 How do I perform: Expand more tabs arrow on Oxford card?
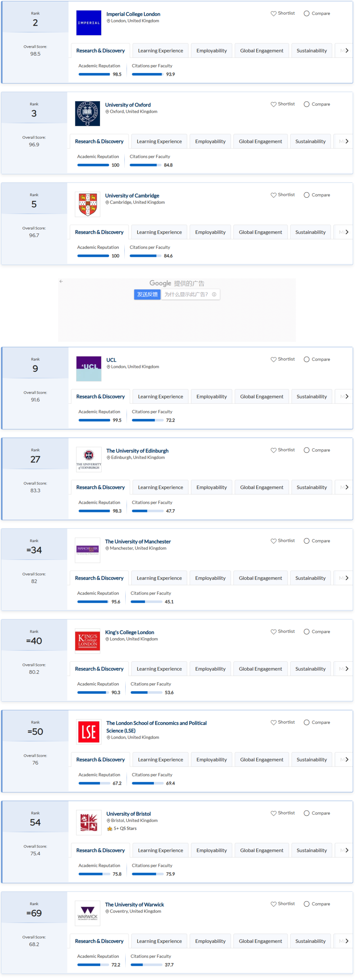(x=347, y=141)
